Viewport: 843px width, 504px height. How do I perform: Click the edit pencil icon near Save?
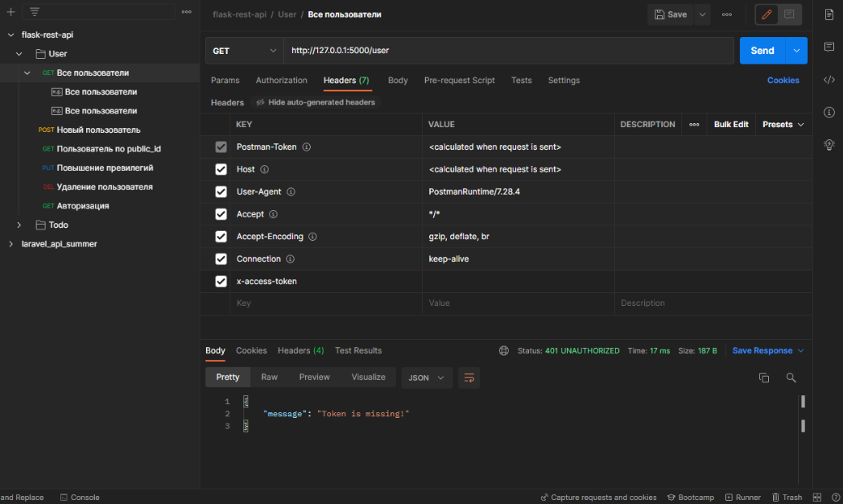767,14
